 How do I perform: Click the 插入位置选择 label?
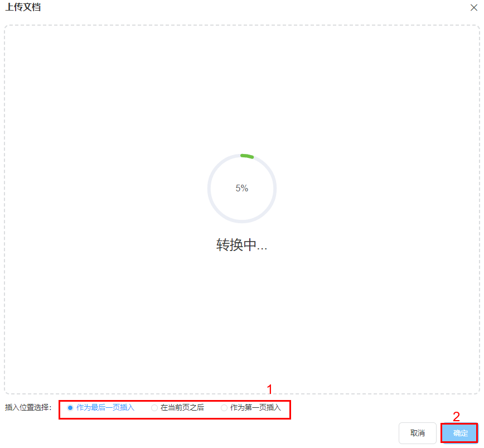click(x=28, y=408)
